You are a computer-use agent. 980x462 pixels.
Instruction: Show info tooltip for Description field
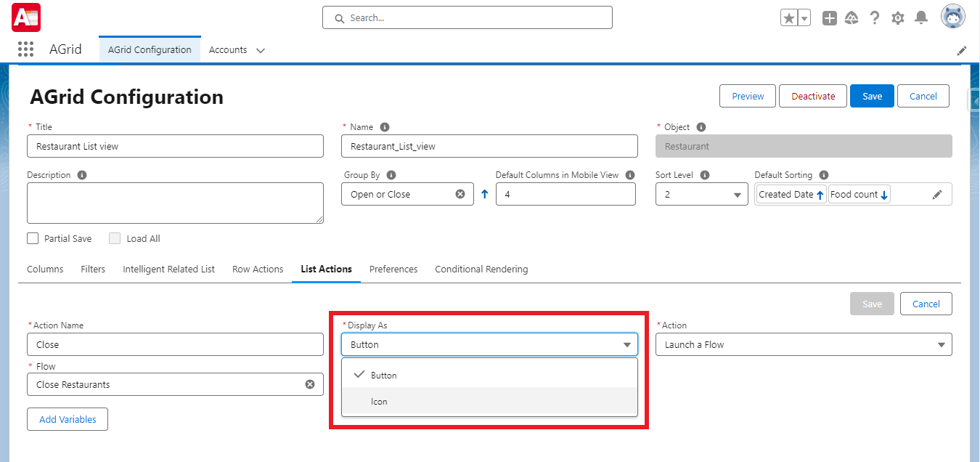click(x=82, y=175)
